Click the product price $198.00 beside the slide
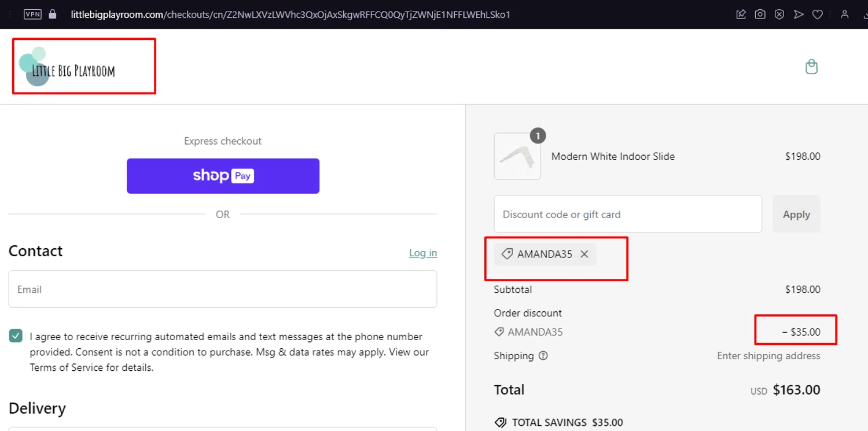 (x=803, y=156)
